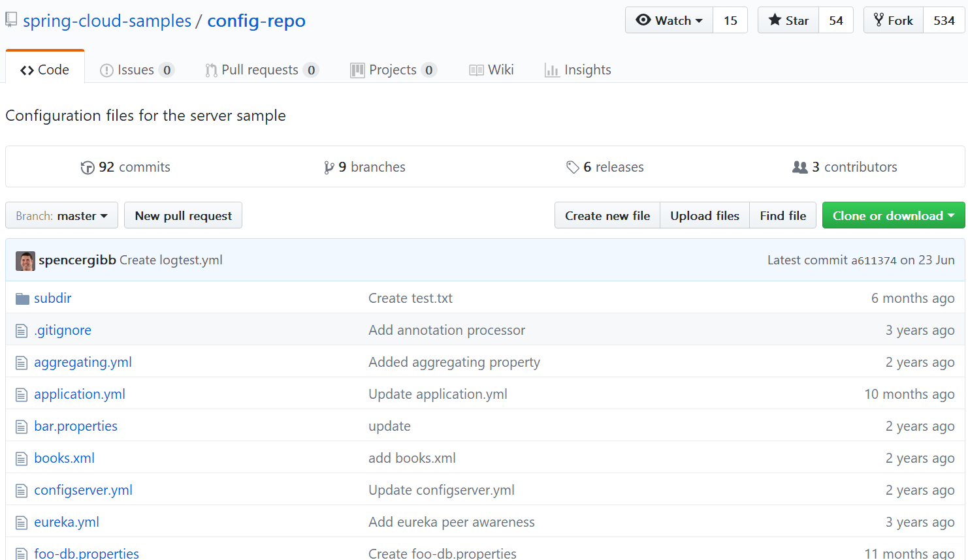View the 534 forks count
Screen dimensions: 968x560
tap(944, 20)
